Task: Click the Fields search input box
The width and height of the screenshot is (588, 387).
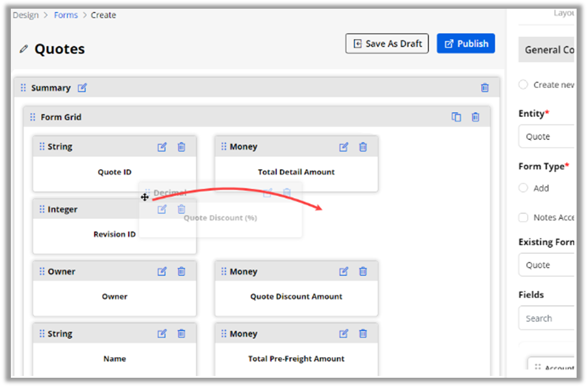Action: [546, 319]
